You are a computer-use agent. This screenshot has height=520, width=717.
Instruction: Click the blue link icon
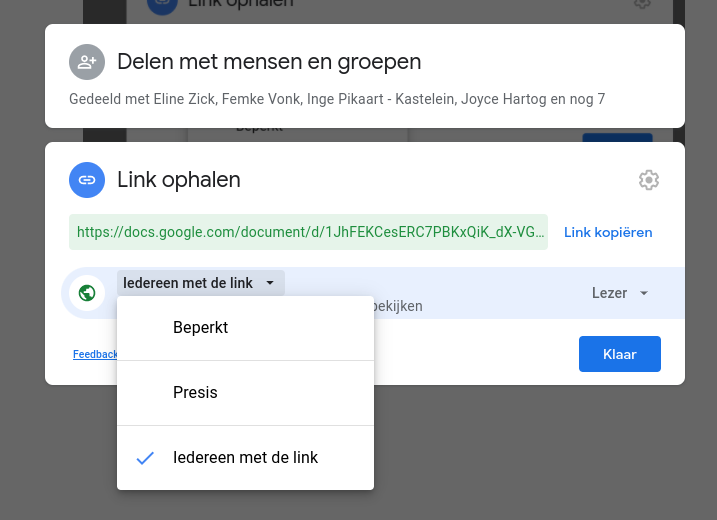click(x=87, y=180)
